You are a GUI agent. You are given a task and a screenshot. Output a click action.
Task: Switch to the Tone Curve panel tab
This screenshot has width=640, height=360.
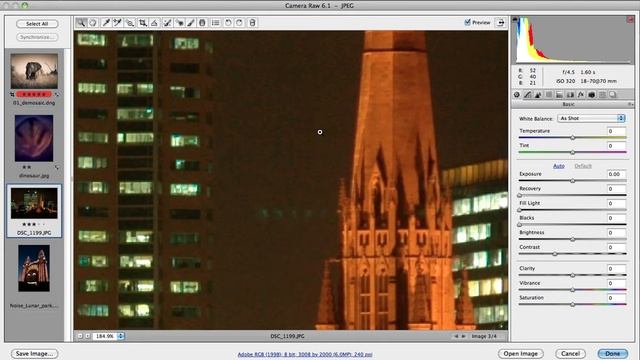[x=528, y=95]
